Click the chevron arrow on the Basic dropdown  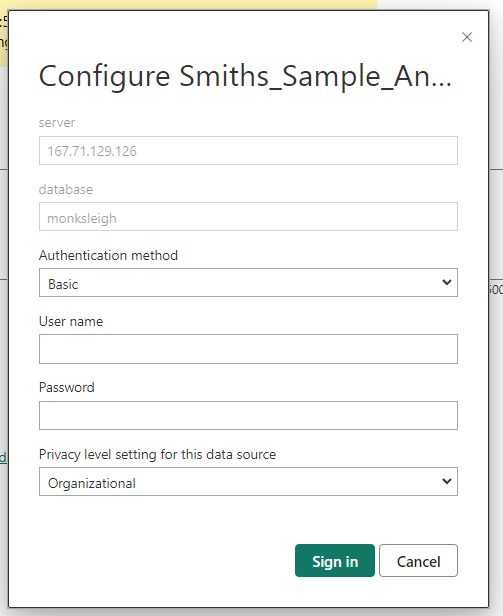[446, 282]
